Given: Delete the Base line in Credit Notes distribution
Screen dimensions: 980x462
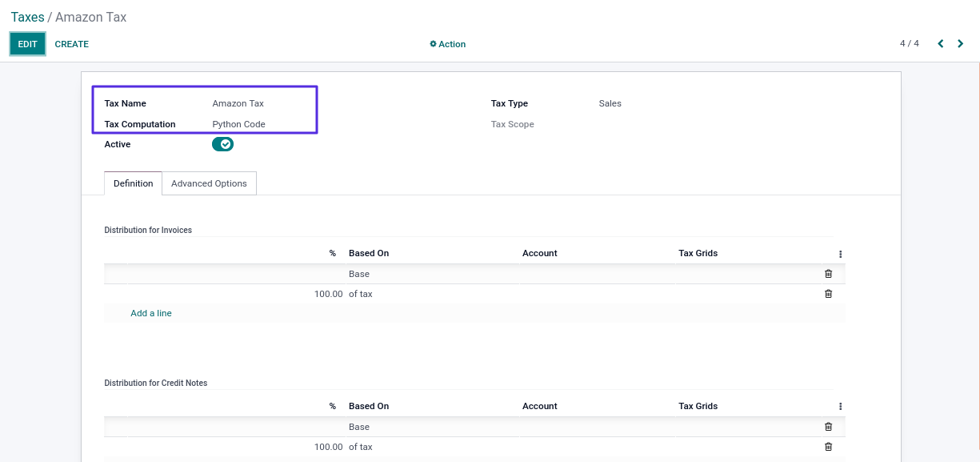Looking at the screenshot, I should 828,427.
